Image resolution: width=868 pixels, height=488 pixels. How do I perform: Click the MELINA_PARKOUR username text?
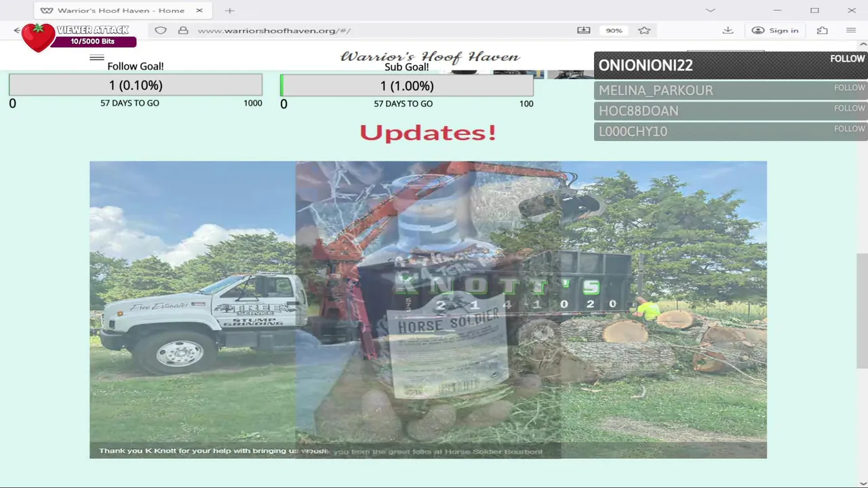[x=655, y=91]
